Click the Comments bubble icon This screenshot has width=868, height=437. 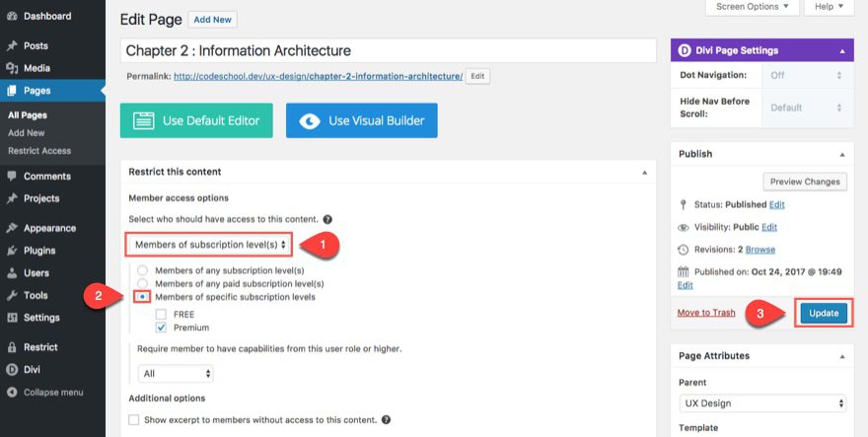point(12,176)
